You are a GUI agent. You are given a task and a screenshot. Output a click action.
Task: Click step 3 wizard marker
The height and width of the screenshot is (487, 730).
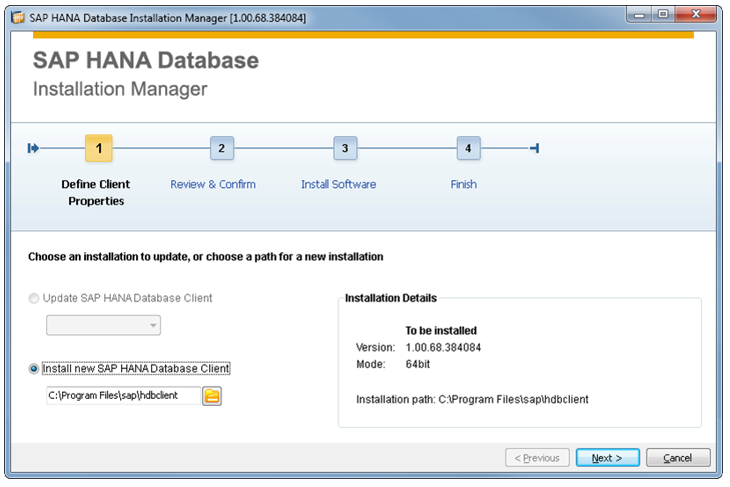[x=345, y=148]
